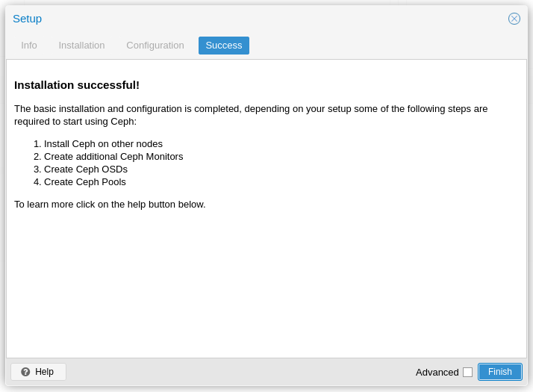Close the Setup dialog with the X icon
Screen dimensions: 533x392
pos(514,19)
